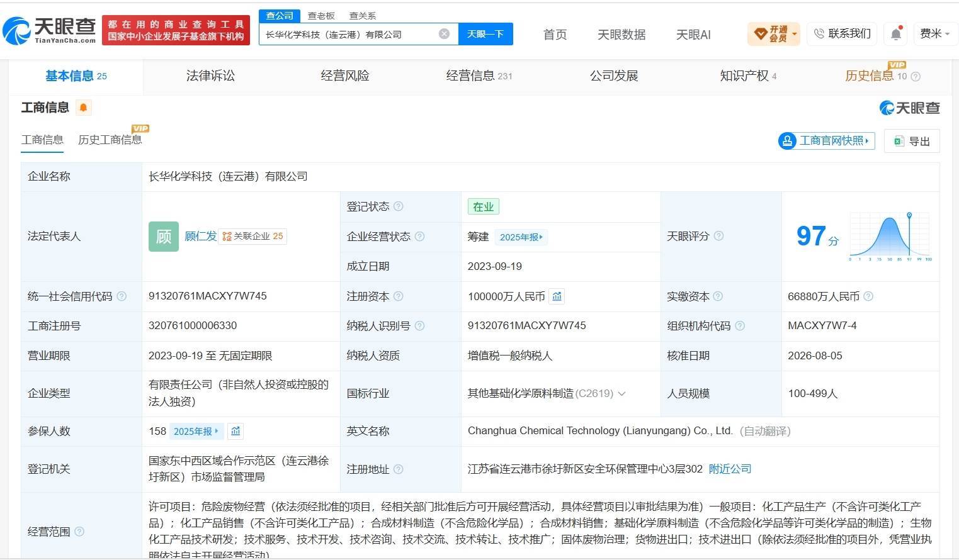959x560 pixels.
Task: Clear the search box with the X icon
Action: pyautogui.click(x=444, y=34)
